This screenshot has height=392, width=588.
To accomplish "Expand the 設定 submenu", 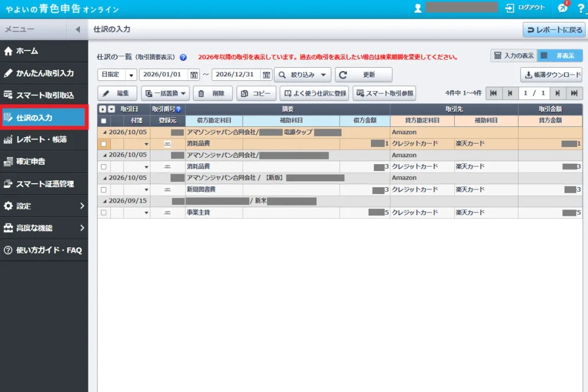I will [x=44, y=205].
